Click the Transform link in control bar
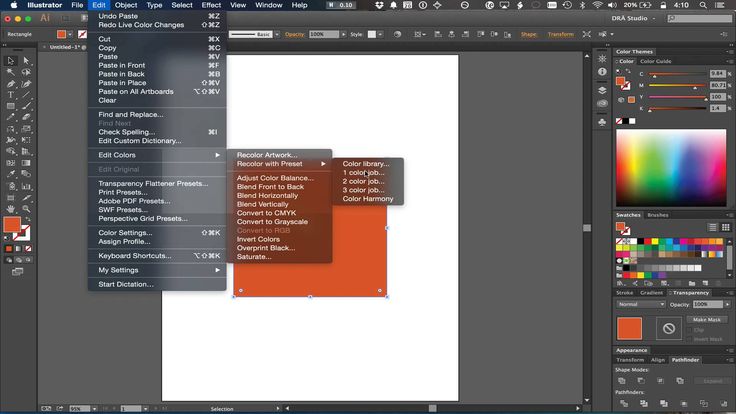 pos(560,34)
